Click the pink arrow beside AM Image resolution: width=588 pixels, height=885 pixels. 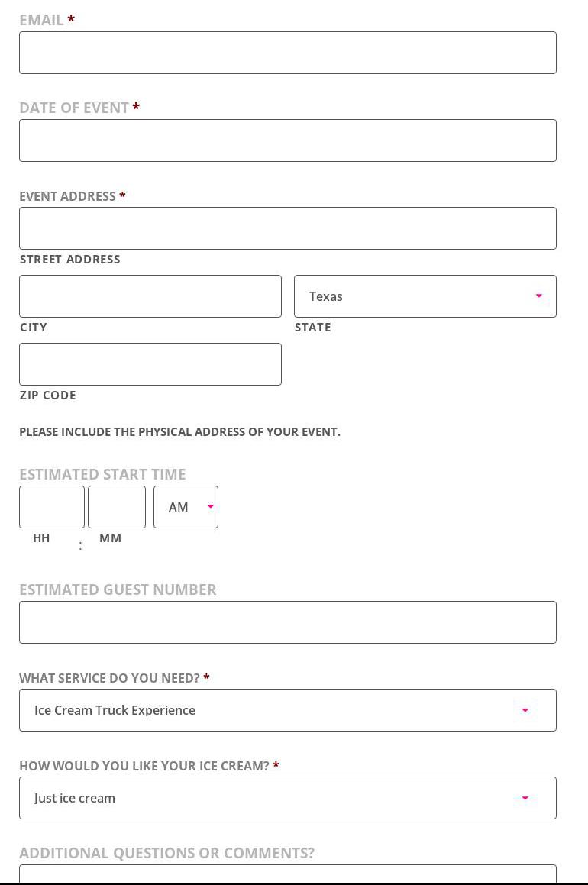tap(210, 507)
